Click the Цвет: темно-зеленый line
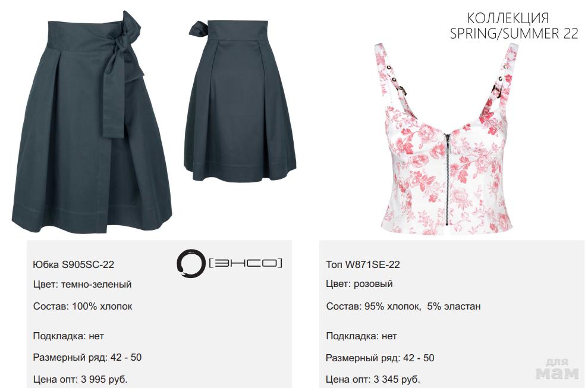This screenshot has height=388, width=588. [83, 284]
